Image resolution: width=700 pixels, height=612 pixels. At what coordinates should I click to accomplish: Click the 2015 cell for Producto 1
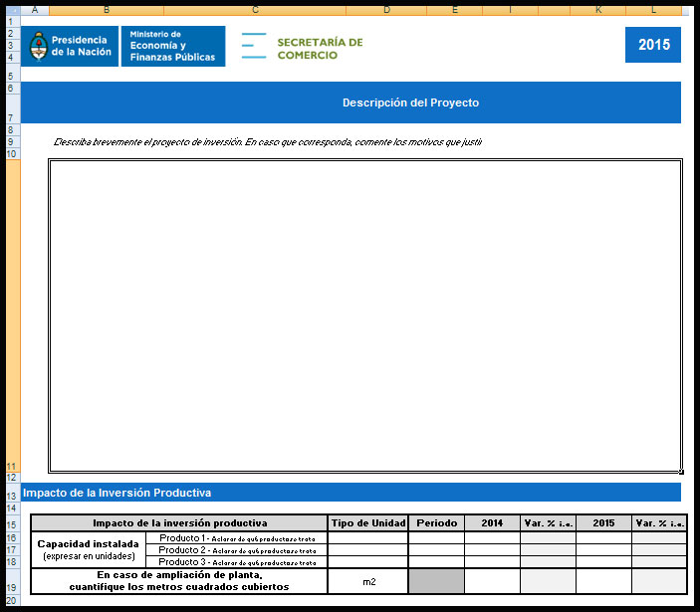point(602,537)
